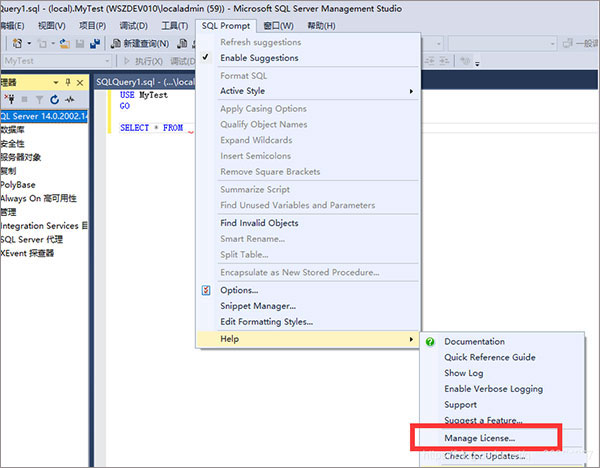Click the increase indent toolbar icon

tap(444, 61)
